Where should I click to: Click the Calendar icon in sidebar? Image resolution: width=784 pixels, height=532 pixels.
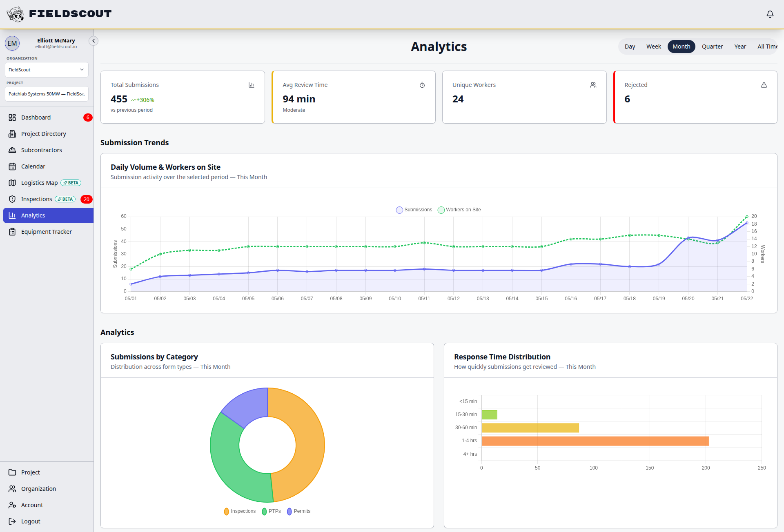coord(12,166)
